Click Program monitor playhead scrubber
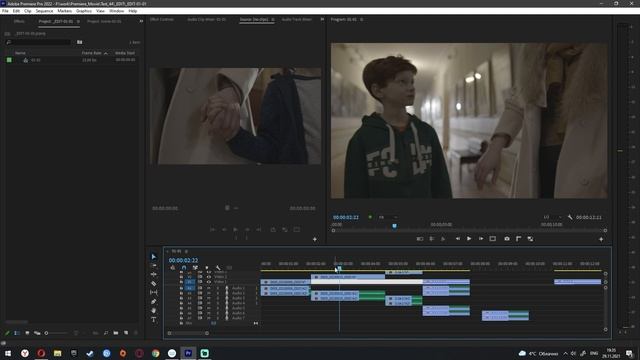Viewport: 640px width, 360px height. (x=394, y=226)
